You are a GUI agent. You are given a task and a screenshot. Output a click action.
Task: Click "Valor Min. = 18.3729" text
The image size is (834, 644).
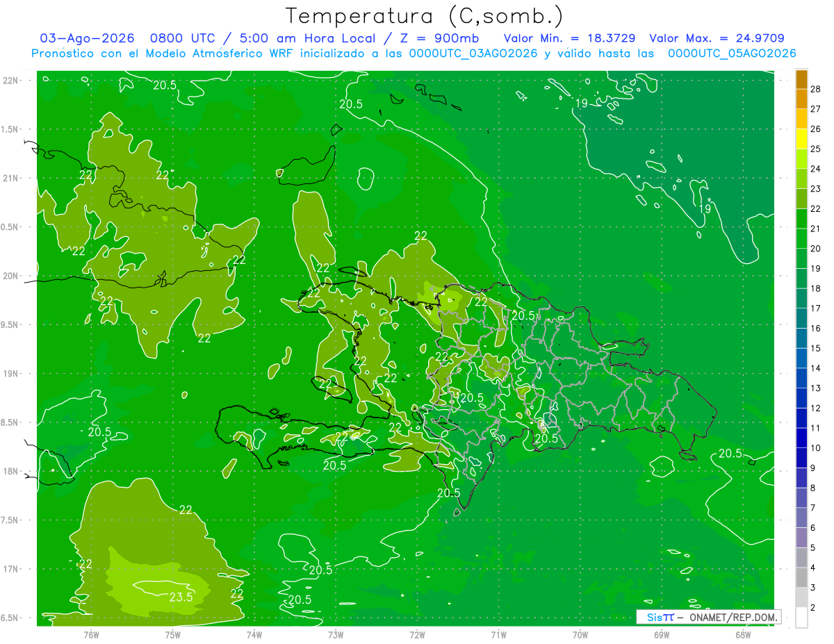[571, 38]
